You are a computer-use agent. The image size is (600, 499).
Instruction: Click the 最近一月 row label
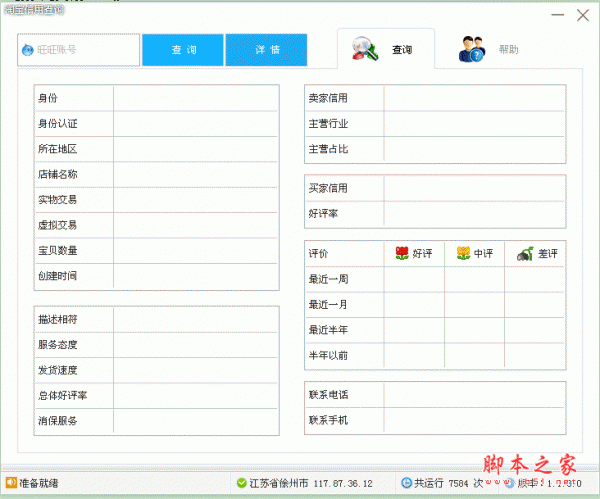point(328,305)
